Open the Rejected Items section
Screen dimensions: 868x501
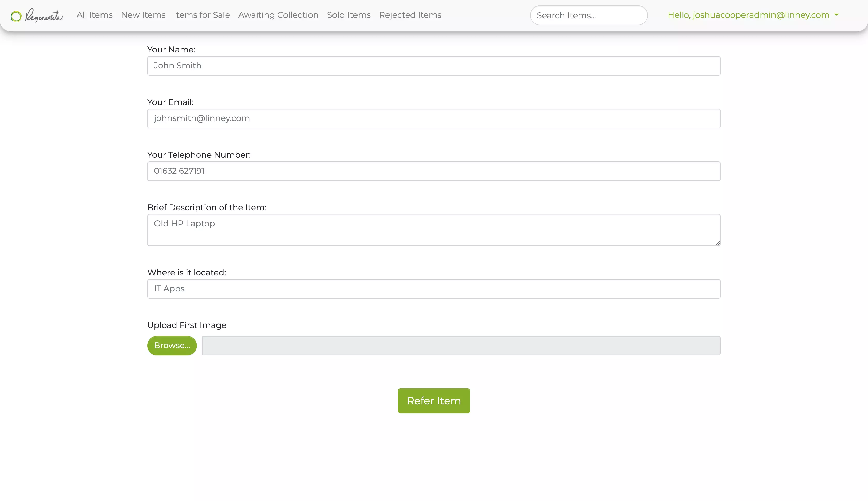[x=410, y=15]
